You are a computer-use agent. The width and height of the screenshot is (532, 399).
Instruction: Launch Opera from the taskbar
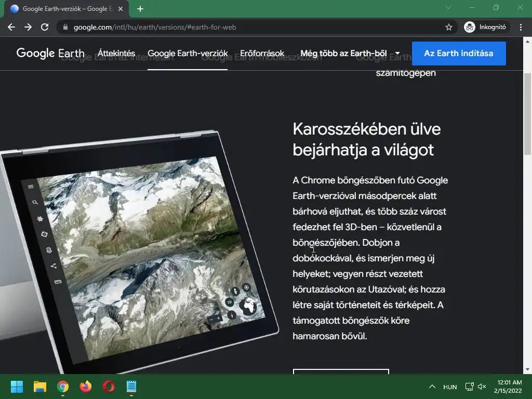[109, 387]
